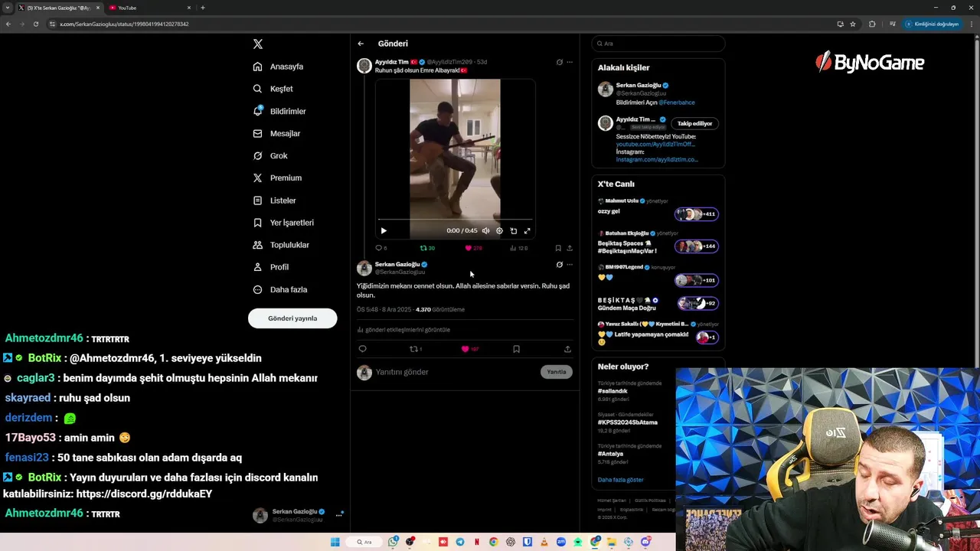980x551 pixels.
Task: Open #Antalya trending topic
Action: (610, 454)
